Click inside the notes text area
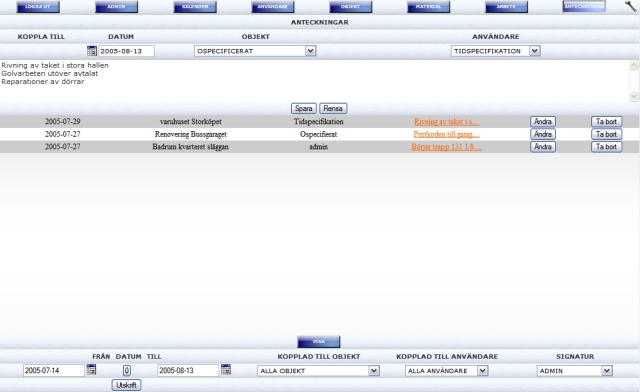640x392 pixels. [314, 81]
